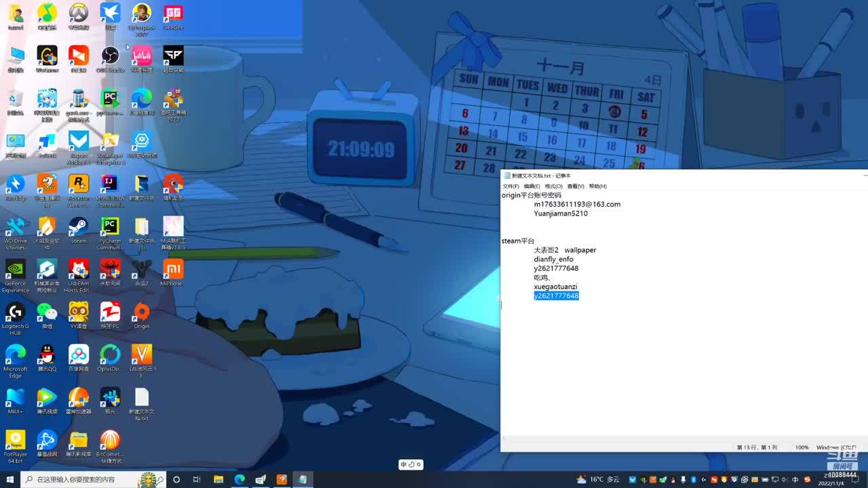868x488 pixels.
Task: Select the PotPlayer 64 bit shortcut
Action: click(x=15, y=446)
